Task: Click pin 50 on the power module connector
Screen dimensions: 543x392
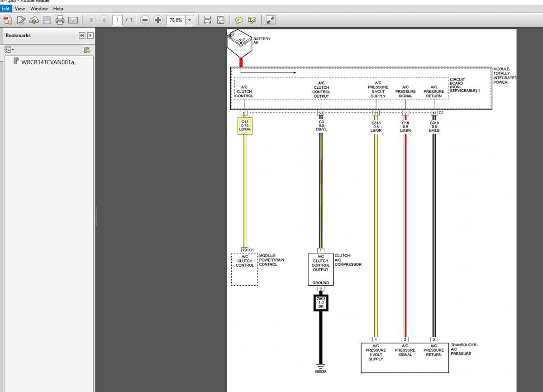Action: [321, 113]
